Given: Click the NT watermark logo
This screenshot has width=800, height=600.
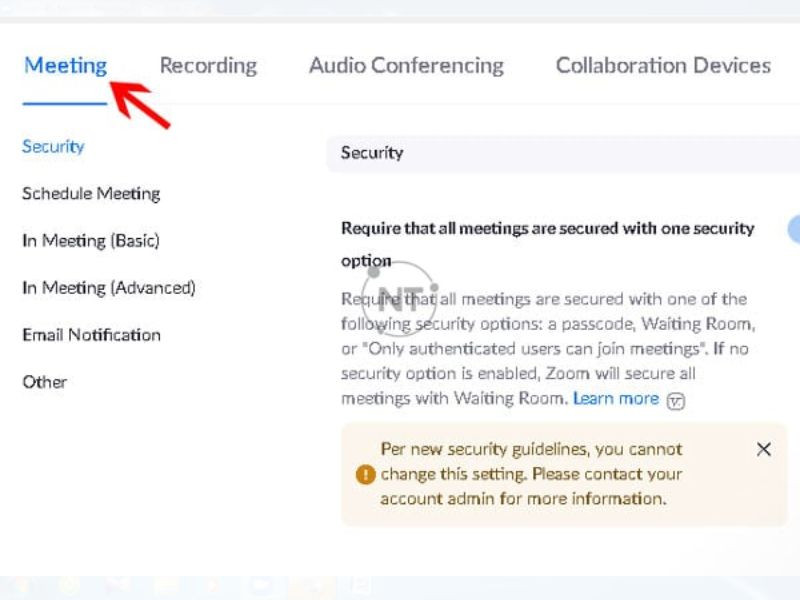Looking at the screenshot, I should pos(399,299).
